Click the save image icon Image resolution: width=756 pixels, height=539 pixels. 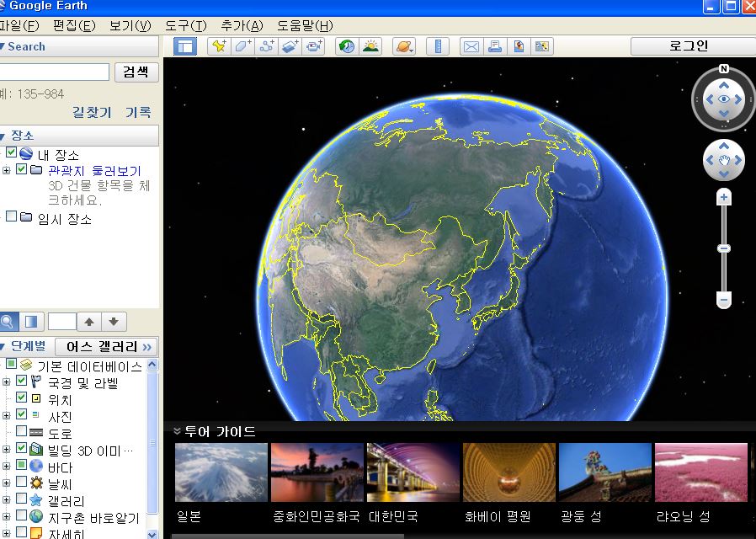click(519, 46)
